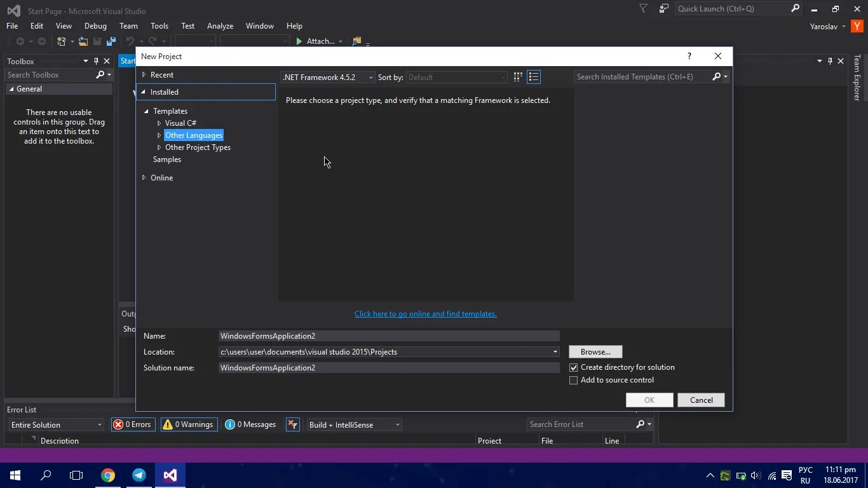868x488 pixels.
Task: Switch template view to medium icons list
Action: point(534,77)
